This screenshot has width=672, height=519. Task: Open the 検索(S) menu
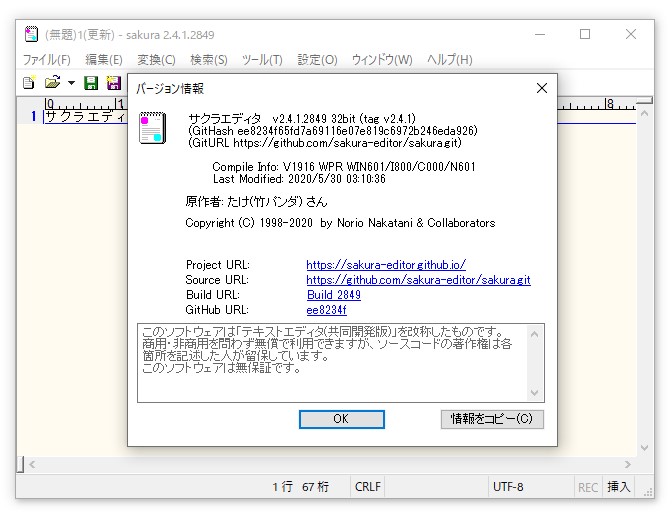(x=209, y=60)
